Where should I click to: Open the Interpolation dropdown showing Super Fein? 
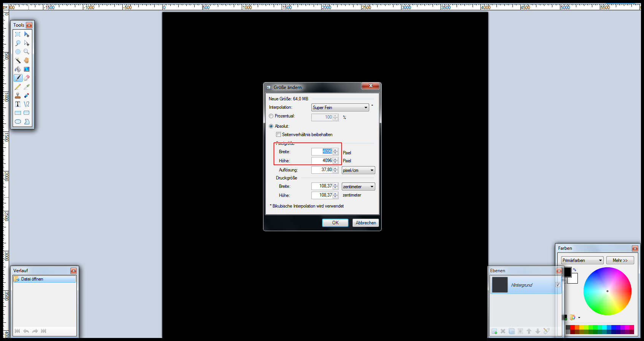pos(340,108)
